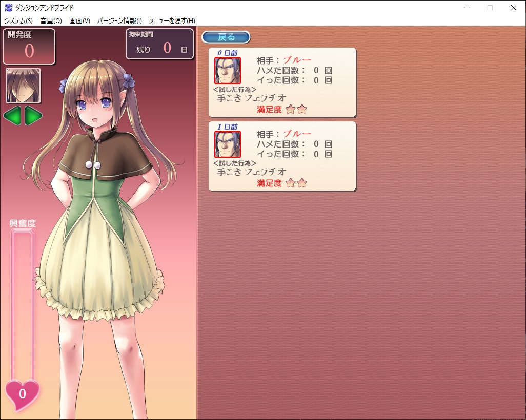Click the 1 日前 label
Image resolution: width=526 pixels, height=420 pixels.
click(x=228, y=127)
